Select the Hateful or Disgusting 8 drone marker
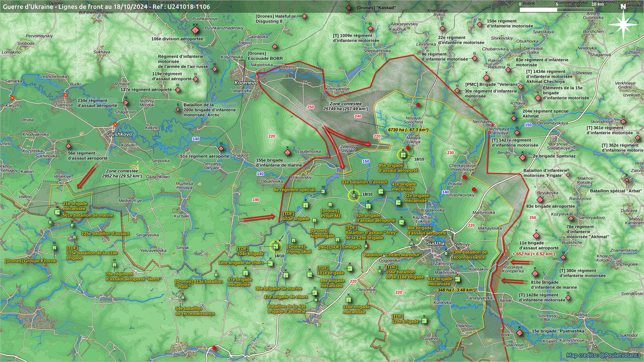The image size is (644, 362). [x=304, y=16]
